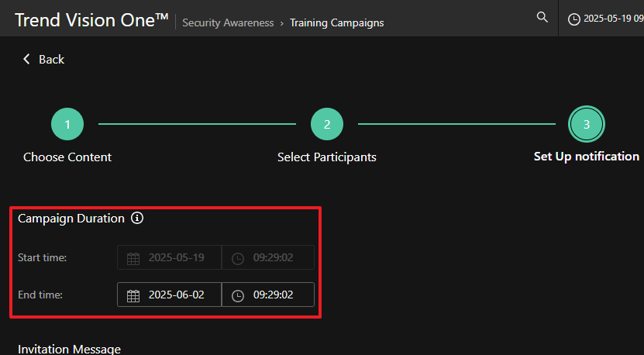The width and height of the screenshot is (644, 355).
Task: Click Start time date field 2025-05-19
Action: (x=176, y=258)
